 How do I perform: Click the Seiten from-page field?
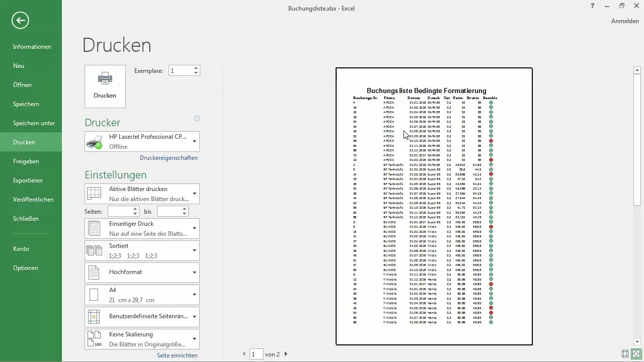point(120,212)
